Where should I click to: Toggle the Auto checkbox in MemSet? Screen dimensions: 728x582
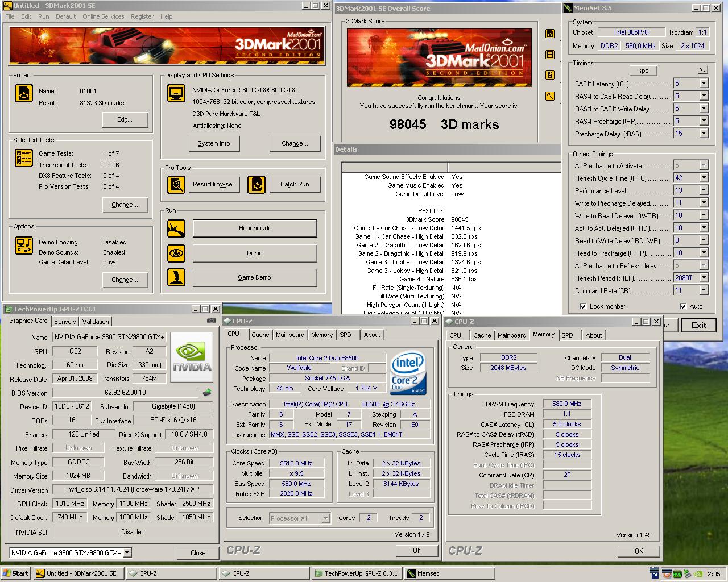coord(683,306)
